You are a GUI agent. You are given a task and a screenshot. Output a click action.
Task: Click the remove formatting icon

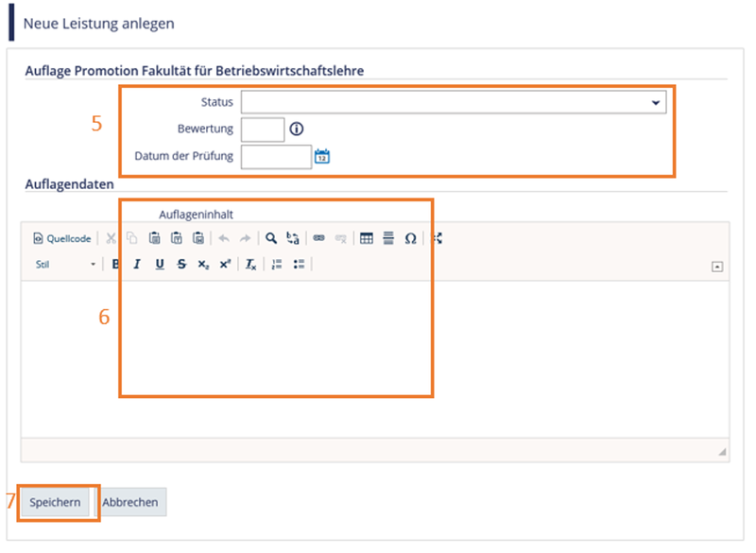[x=250, y=265]
